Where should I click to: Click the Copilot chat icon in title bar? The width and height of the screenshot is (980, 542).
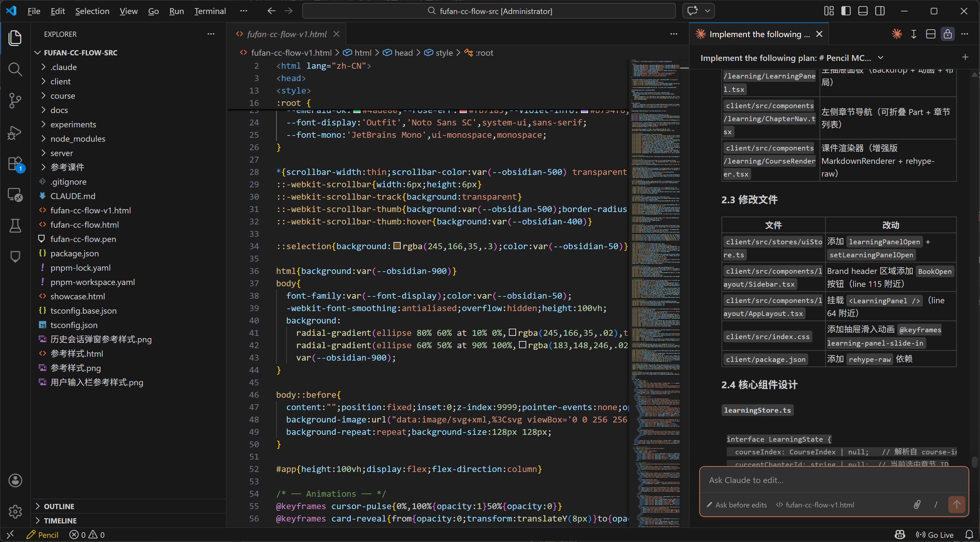692,11
